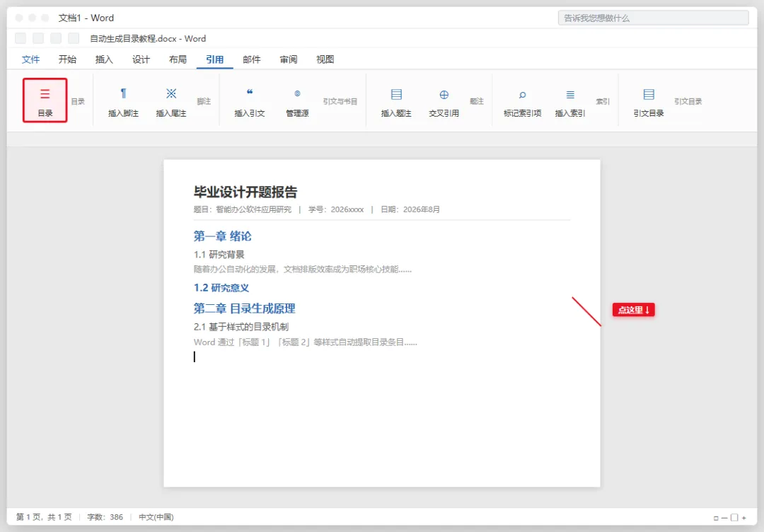Click the 学号：2026xxxx text

tap(336, 209)
